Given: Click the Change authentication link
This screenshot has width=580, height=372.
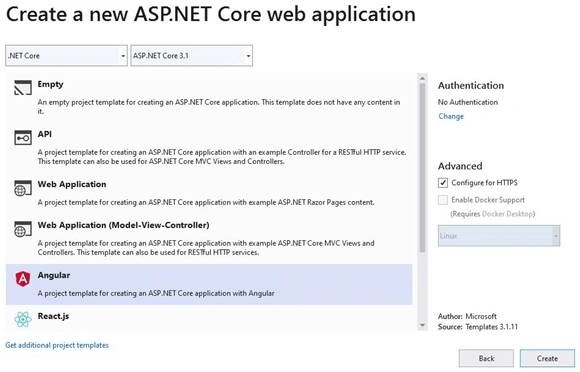Looking at the screenshot, I should point(451,116).
